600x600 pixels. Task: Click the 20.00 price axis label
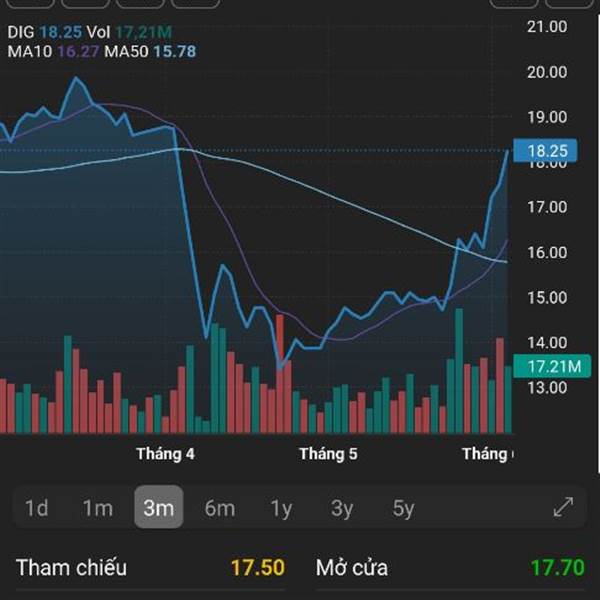tap(547, 72)
